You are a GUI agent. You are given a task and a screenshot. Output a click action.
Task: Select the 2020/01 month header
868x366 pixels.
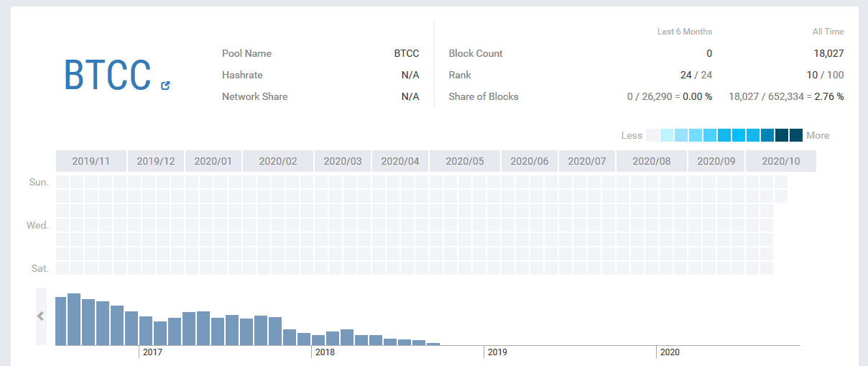[213, 161]
